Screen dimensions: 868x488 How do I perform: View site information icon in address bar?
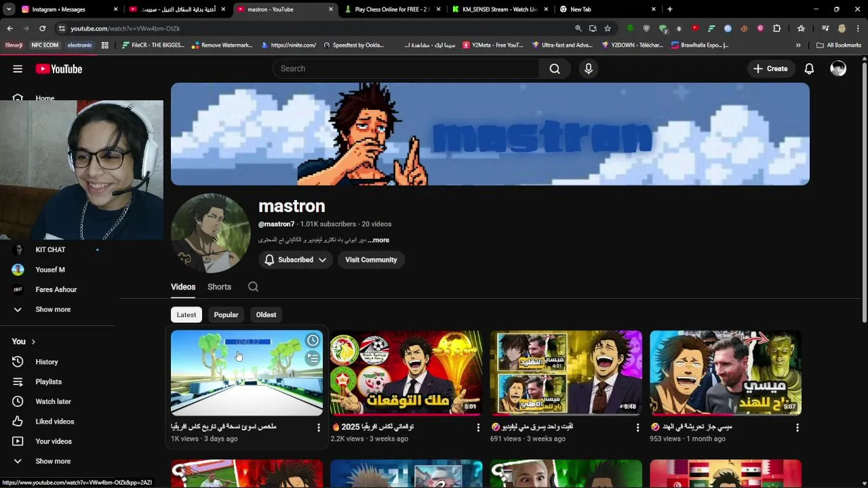(62, 28)
